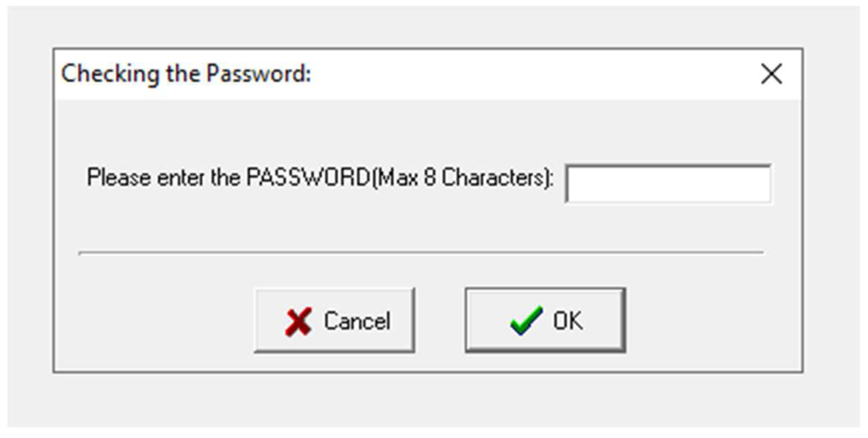Click the word "Characters" in the prompt label
This screenshot has height=438, width=868.
494,177
